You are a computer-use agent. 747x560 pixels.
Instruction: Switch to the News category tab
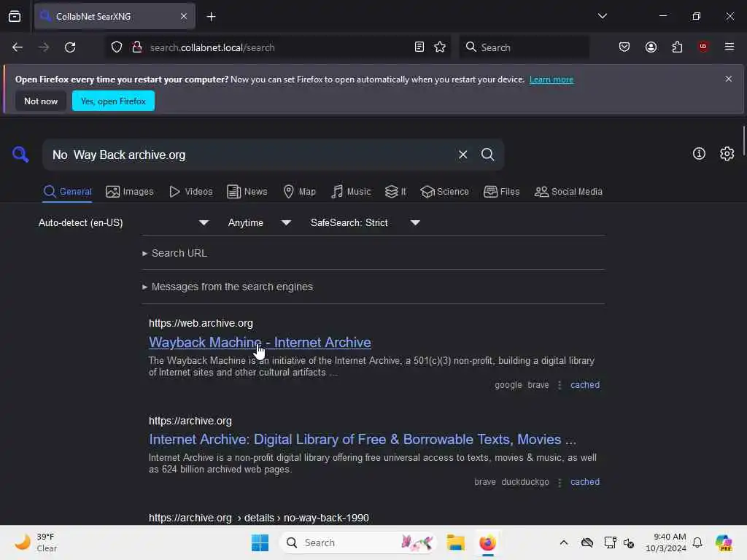(247, 192)
